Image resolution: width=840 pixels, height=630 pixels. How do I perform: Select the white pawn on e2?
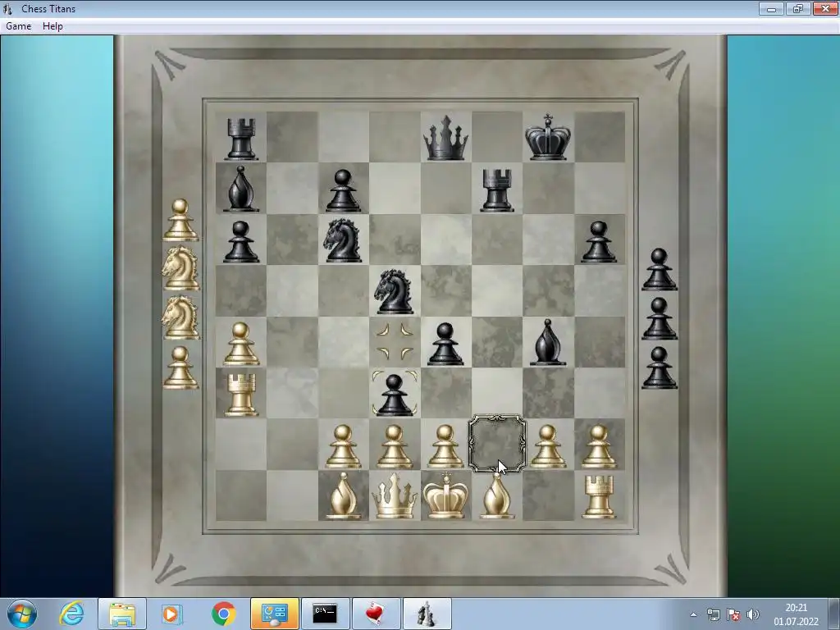point(445,446)
